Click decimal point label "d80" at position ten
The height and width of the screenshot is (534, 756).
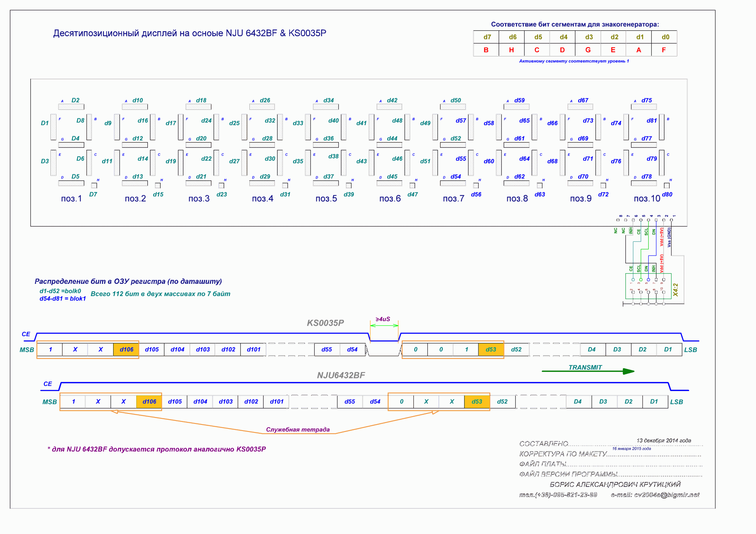667,194
